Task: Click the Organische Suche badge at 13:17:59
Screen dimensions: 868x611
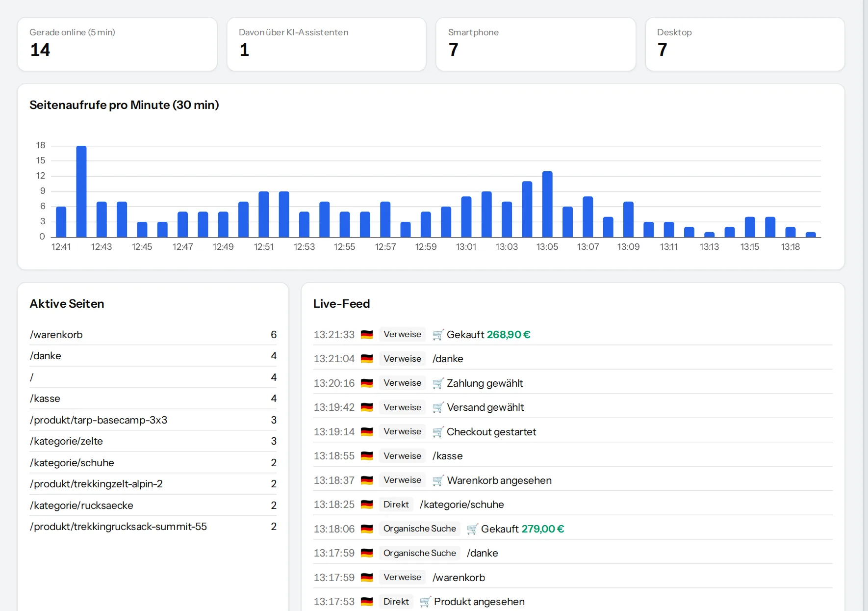Action: [x=419, y=553]
